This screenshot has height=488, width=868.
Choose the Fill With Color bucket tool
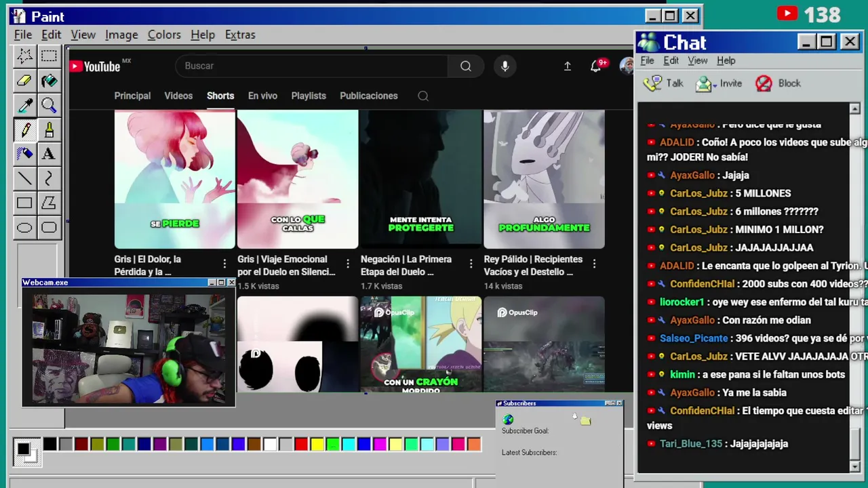tap(49, 80)
